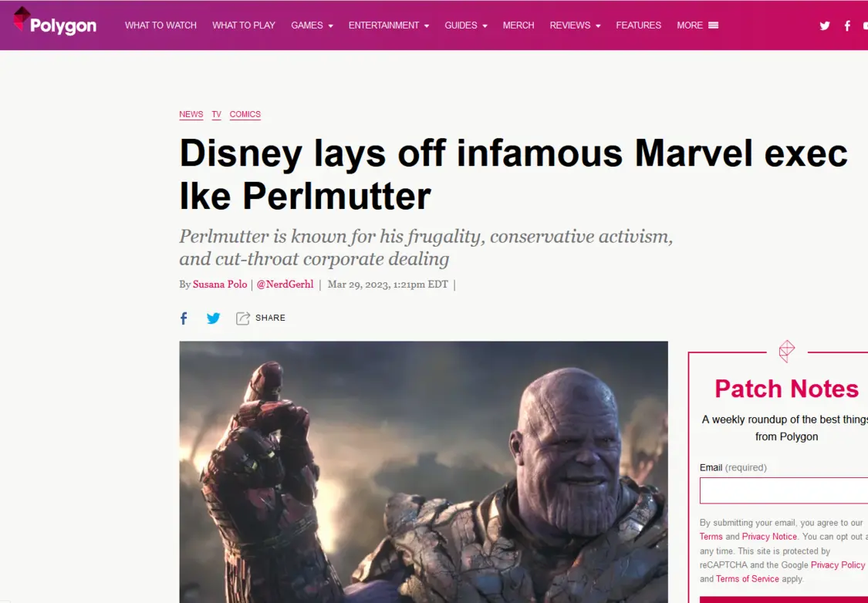Screen dimensions: 868x603
Task: Open Polygon's Twitter page from the header icon
Action: point(825,25)
